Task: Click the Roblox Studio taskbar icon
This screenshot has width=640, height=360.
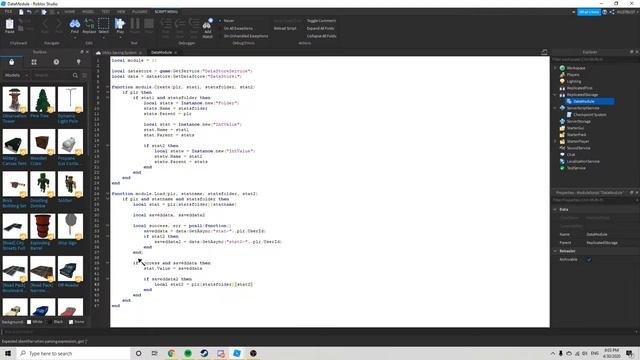Action: tap(237, 353)
